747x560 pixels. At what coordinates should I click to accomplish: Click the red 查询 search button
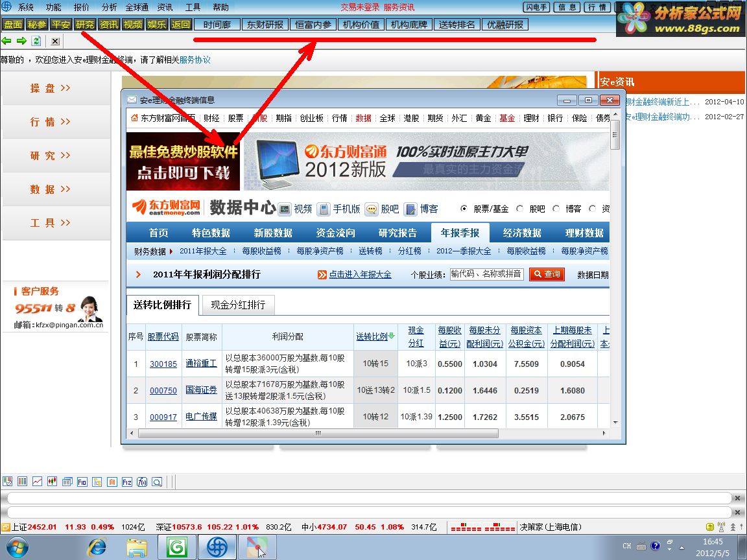click(547, 274)
